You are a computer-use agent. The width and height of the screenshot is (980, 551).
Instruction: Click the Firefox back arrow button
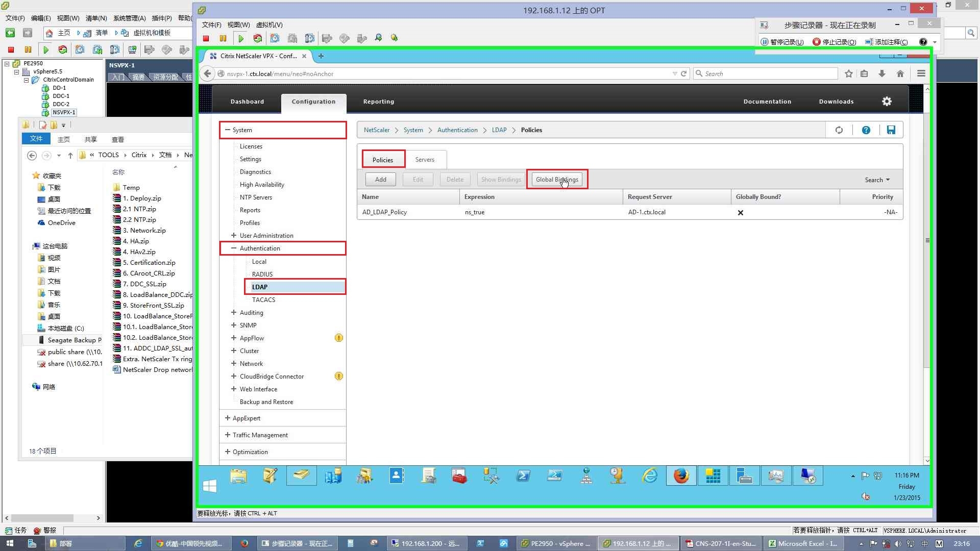coord(207,73)
